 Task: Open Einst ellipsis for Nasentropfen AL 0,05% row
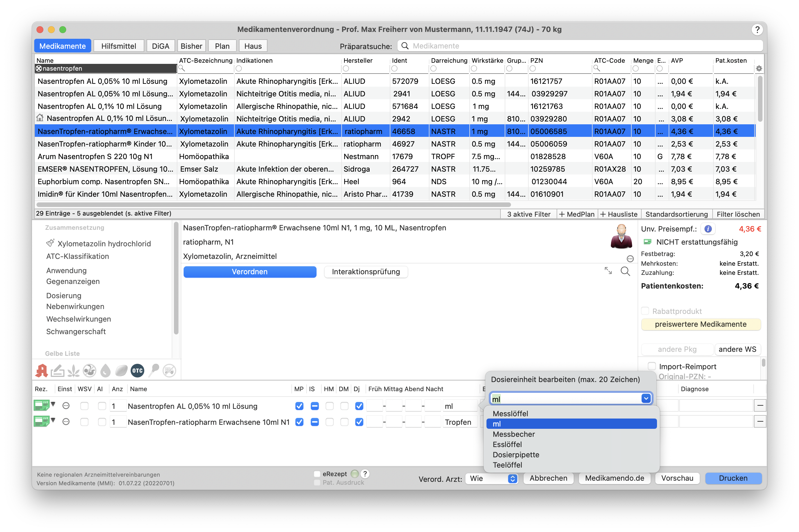click(66, 406)
